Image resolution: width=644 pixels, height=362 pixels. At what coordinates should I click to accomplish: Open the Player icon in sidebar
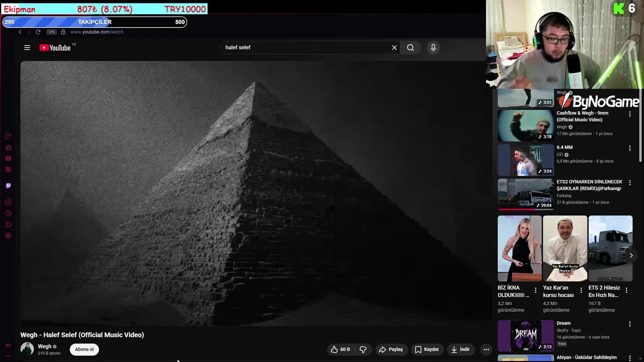(x=8, y=202)
